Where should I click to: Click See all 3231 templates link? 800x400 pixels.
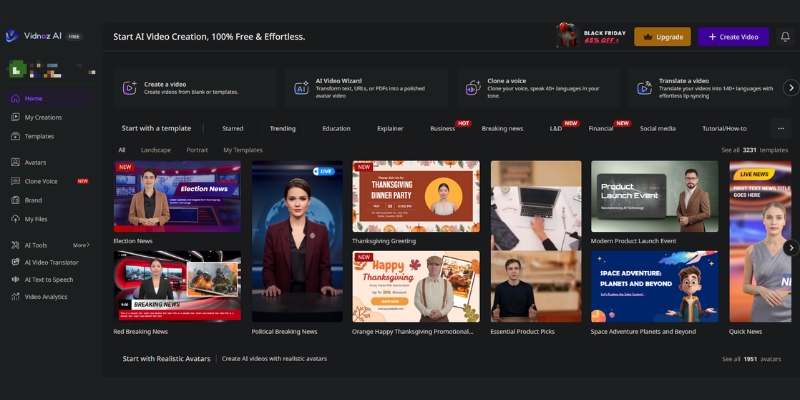755,150
